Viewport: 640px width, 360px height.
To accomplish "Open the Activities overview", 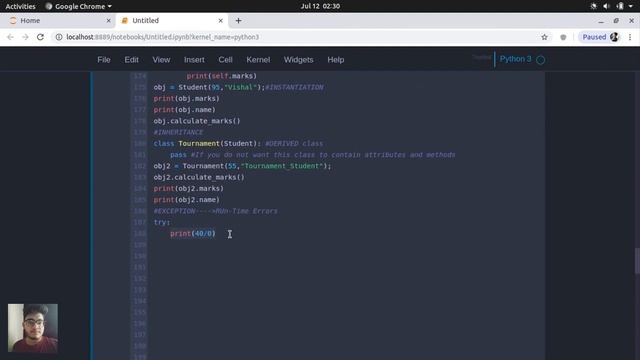I will click(x=20, y=6).
